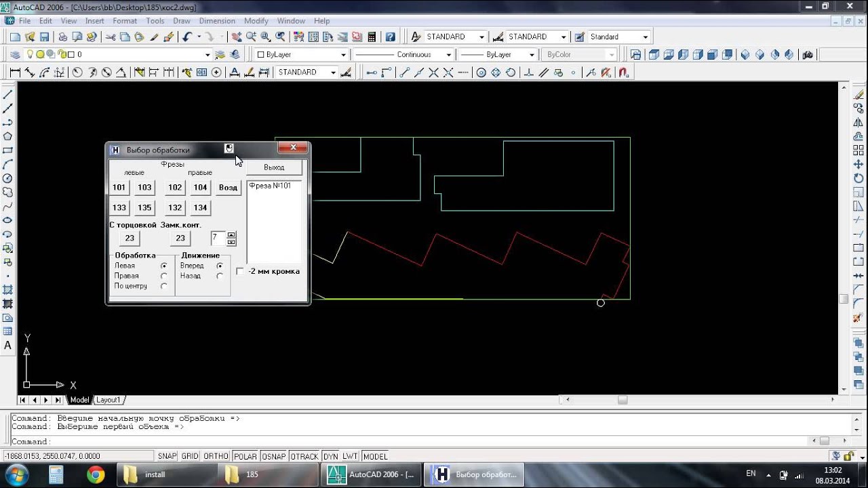
Task: Switch to the Layout1 tab
Action: [108, 400]
